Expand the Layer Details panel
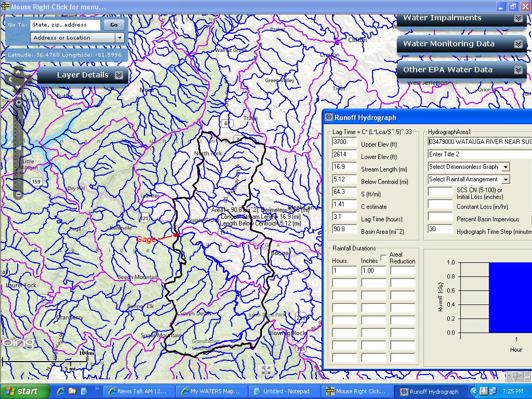The image size is (532, 399). [x=119, y=75]
